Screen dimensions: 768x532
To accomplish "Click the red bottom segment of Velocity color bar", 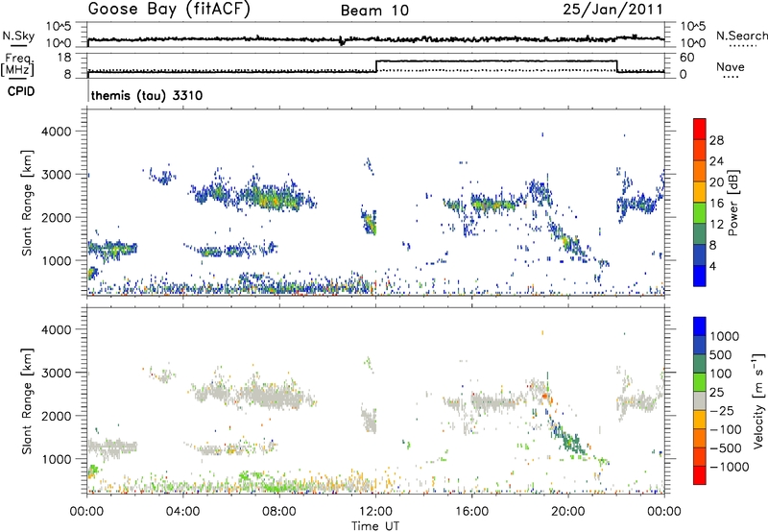I will click(700, 475).
